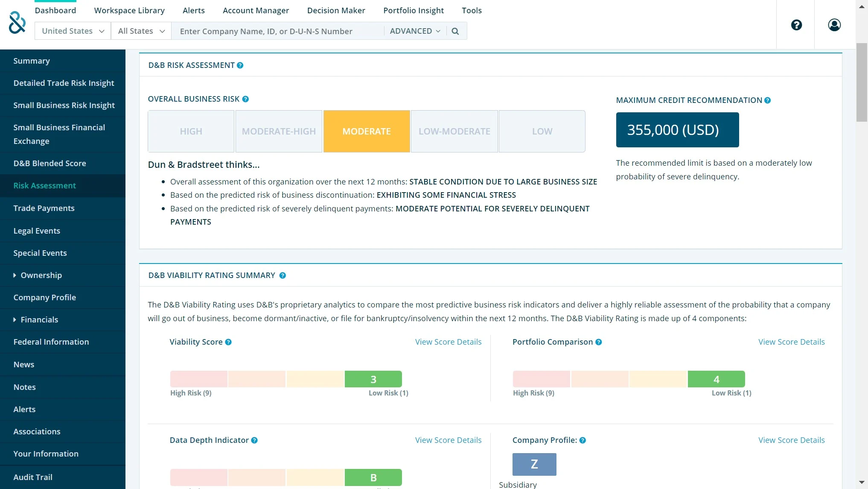
Task: Open the Portfolio Insight menu
Action: [x=413, y=10]
